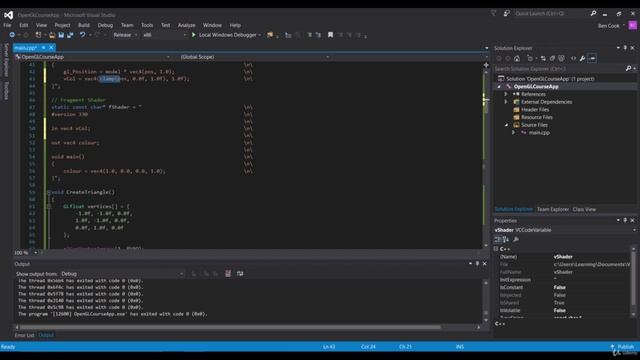Screen dimensions: 640x360
Task: Switch to the Error List tab
Action: (x=24, y=336)
